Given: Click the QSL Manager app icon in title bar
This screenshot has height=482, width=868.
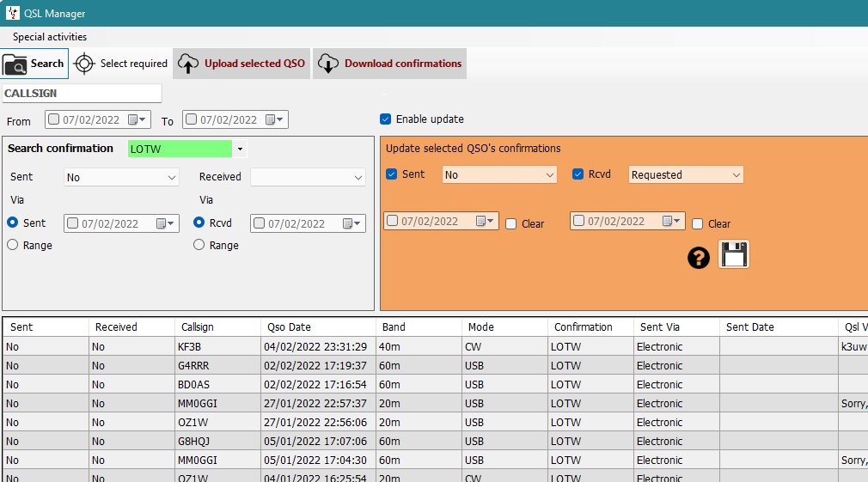Looking at the screenshot, I should point(12,13).
